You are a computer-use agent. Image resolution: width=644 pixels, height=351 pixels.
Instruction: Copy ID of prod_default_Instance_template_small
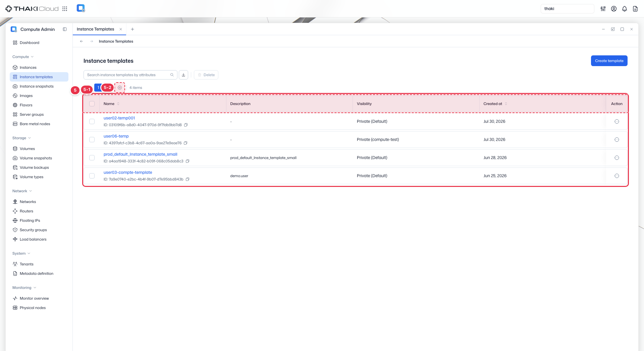[187, 161]
